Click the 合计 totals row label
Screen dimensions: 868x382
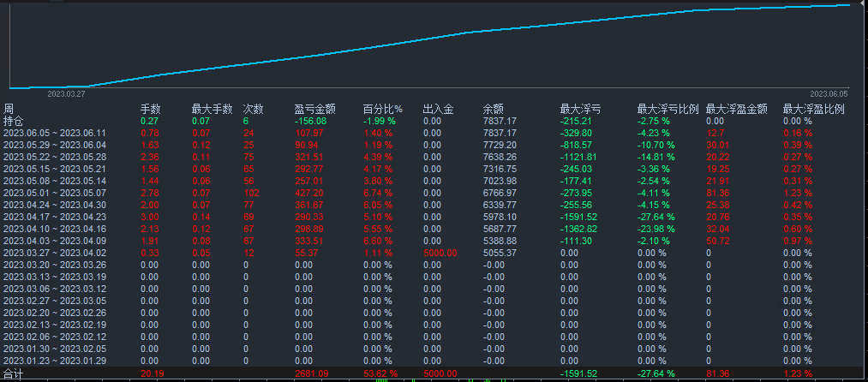coord(14,373)
